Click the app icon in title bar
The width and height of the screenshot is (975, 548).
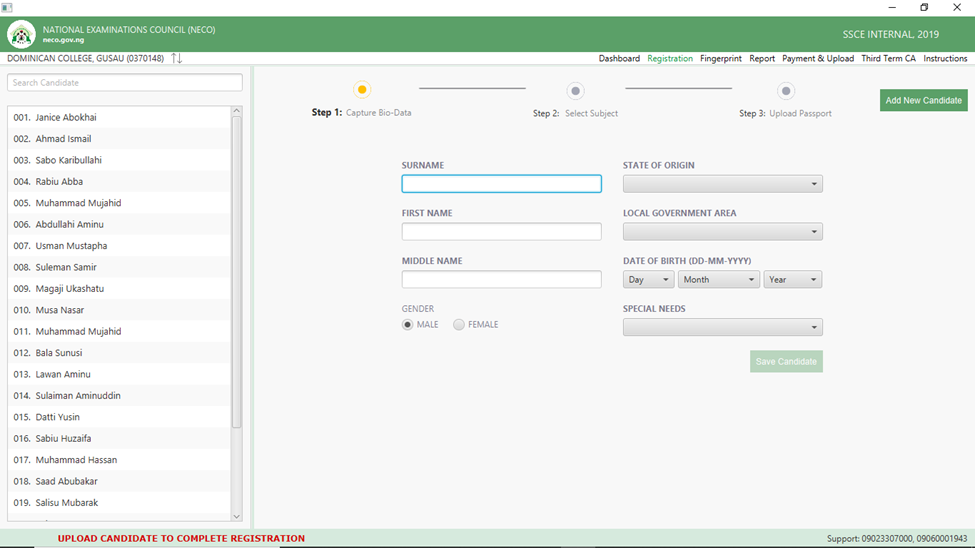[x=7, y=8]
